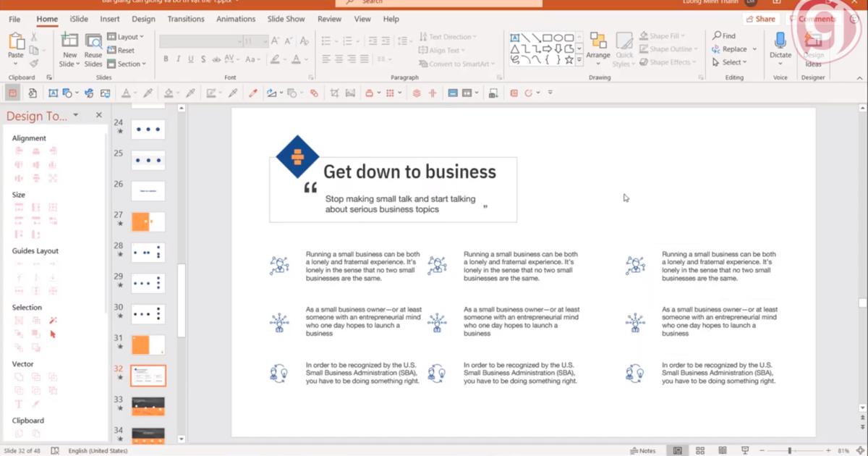Click the zoom slider in status bar
This screenshot has height=456, width=868.
(789, 450)
